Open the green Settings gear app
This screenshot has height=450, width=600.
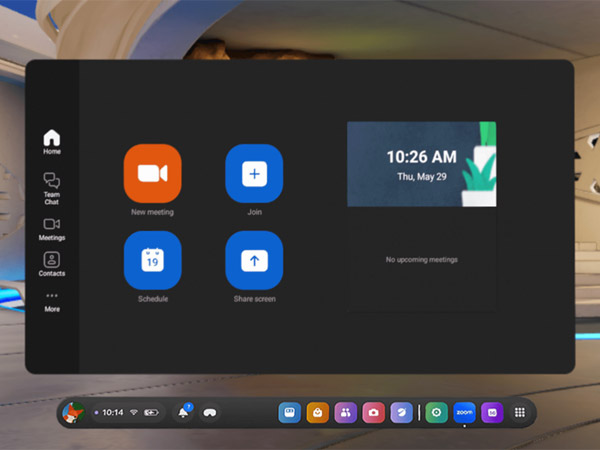tap(437, 412)
